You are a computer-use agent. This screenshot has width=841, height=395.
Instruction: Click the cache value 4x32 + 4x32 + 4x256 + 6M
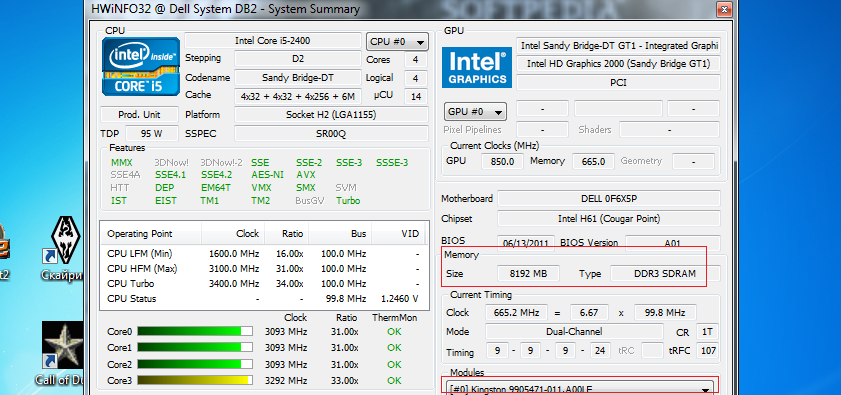pyautogui.click(x=298, y=97)
